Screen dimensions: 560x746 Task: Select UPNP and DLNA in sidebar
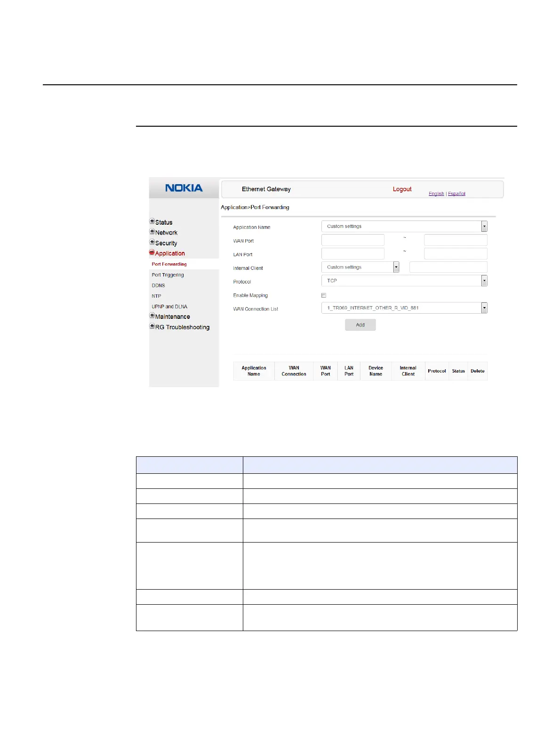coord(169,307)
